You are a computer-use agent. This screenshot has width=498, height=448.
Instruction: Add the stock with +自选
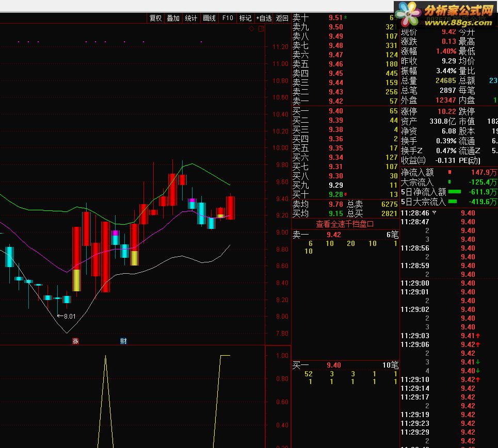(264, 18)
